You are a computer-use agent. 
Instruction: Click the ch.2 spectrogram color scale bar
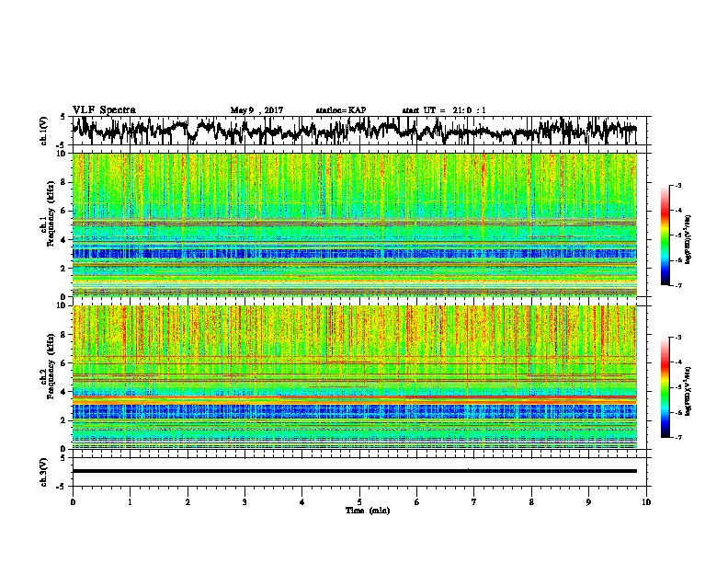pos(665,387)
